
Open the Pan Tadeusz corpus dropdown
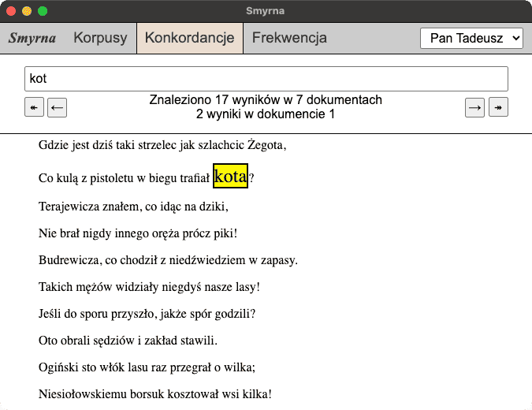[471, 38]
